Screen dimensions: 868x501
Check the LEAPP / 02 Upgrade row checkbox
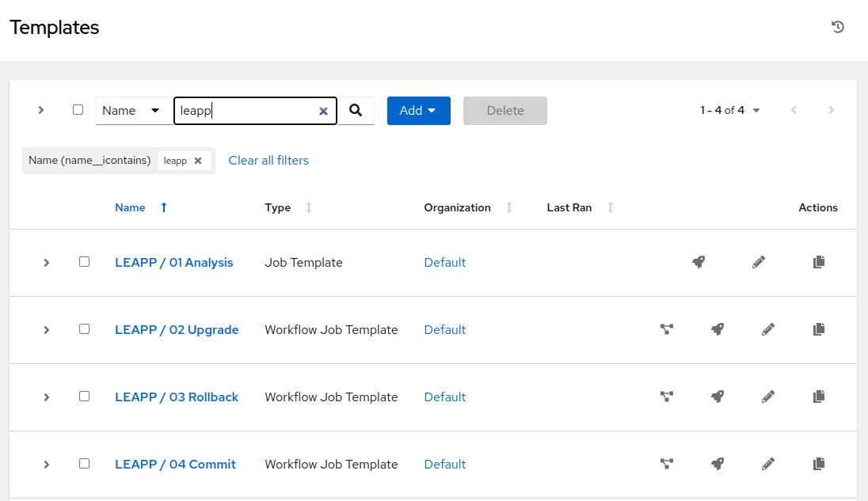(84, 329)
